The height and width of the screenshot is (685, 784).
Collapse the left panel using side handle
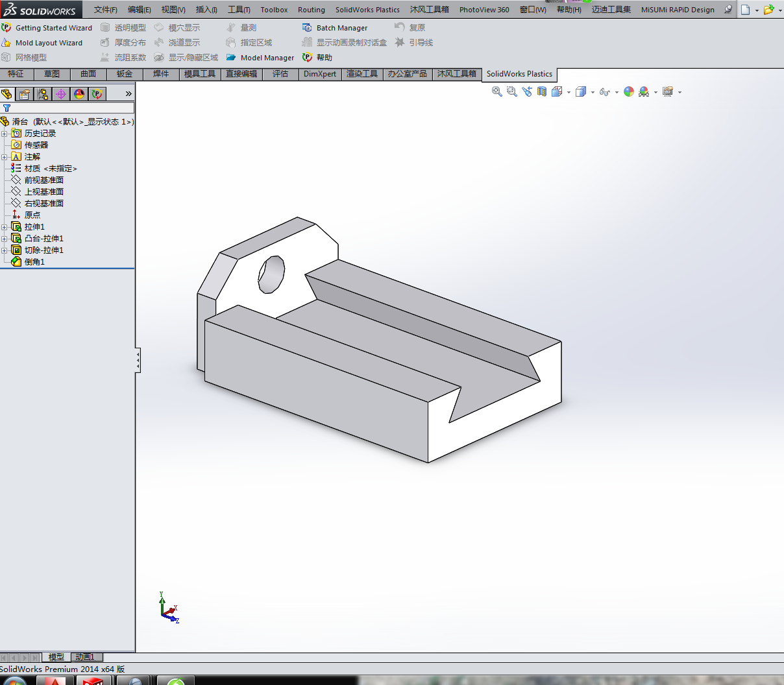(x=138, y=361)
